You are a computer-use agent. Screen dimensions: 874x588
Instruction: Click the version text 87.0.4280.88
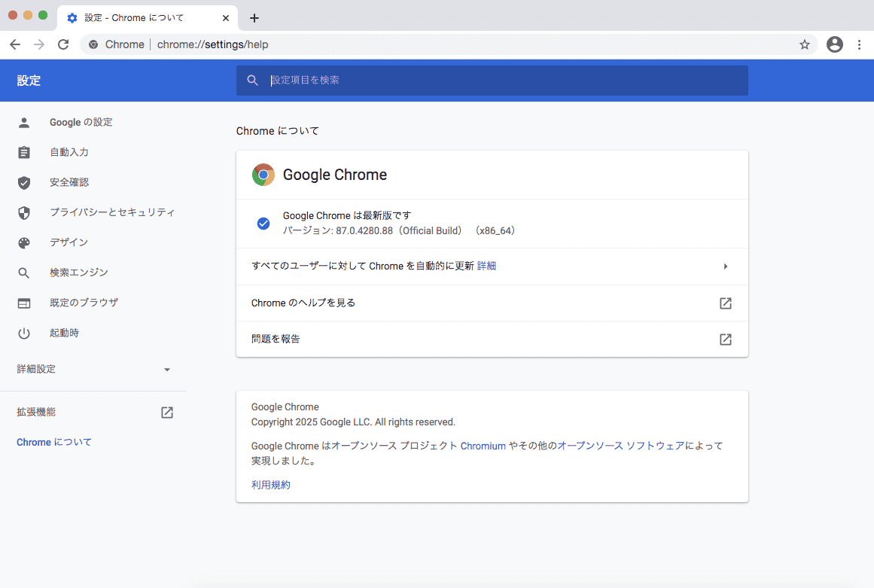[x=364, y=230]
